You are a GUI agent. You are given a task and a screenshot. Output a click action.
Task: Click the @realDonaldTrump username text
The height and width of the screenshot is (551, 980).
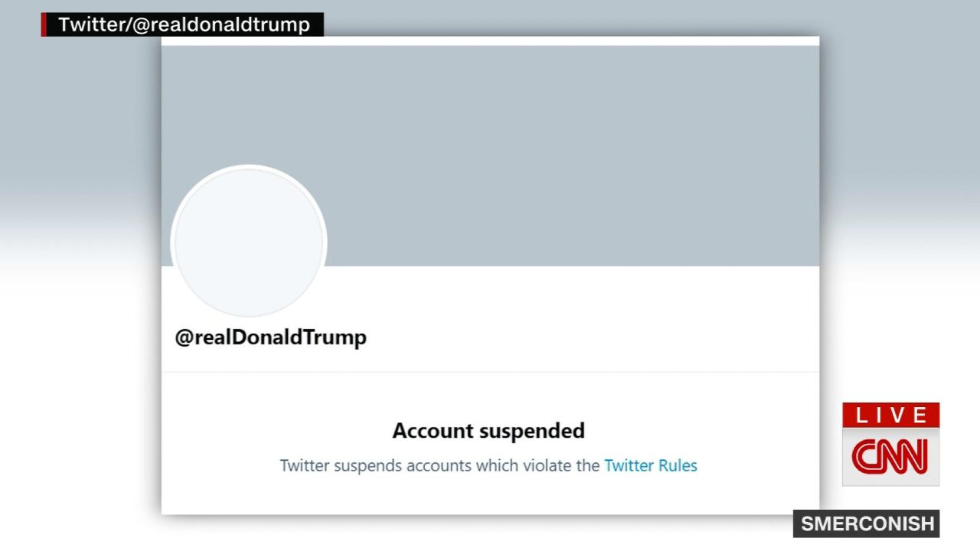(271, 337)
